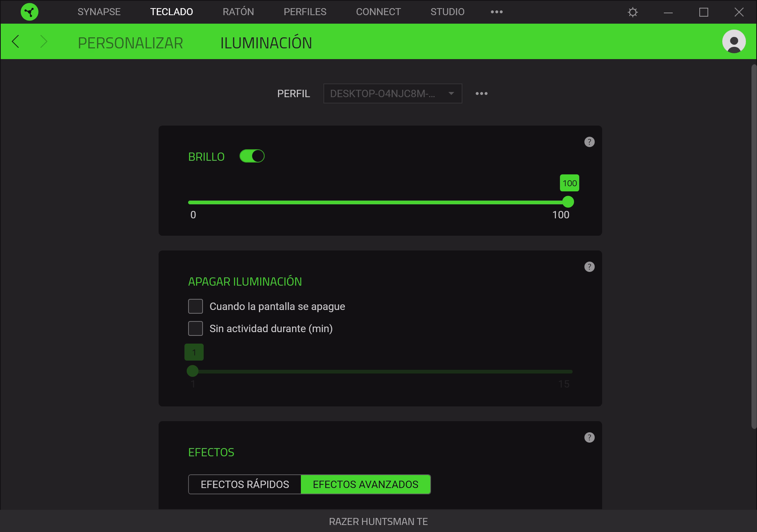The width and height of the screenshot is (757, 532).
Task: Open the Studio tab
Action: point(447,12)
